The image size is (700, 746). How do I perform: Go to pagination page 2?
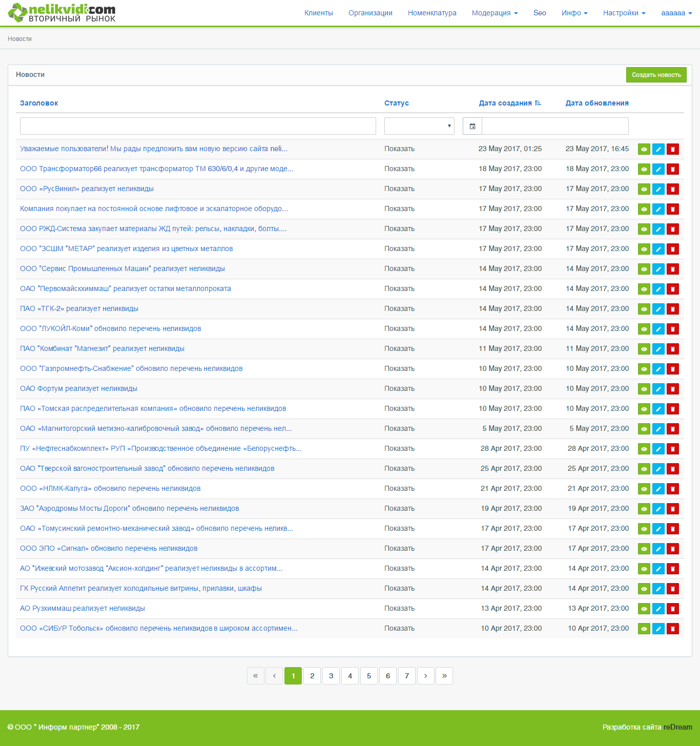[x=312, y=676]
